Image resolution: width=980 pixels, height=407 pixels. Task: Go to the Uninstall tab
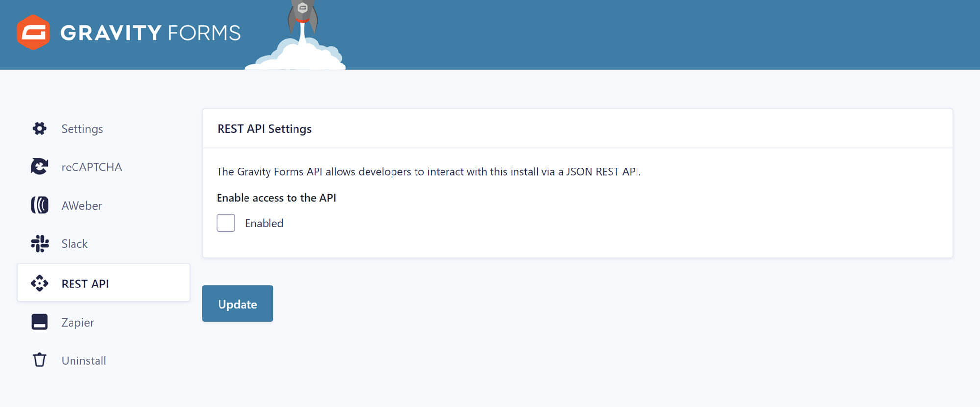84,360
